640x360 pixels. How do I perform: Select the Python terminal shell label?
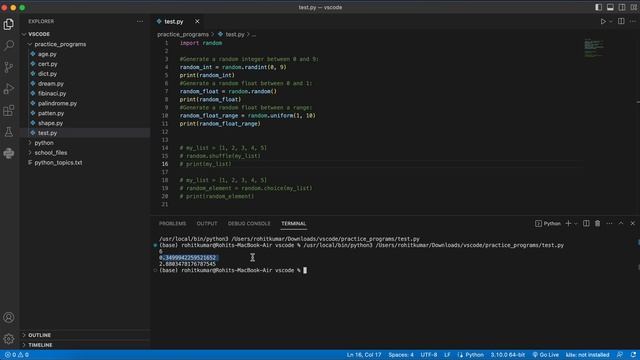tap(548, 223)
